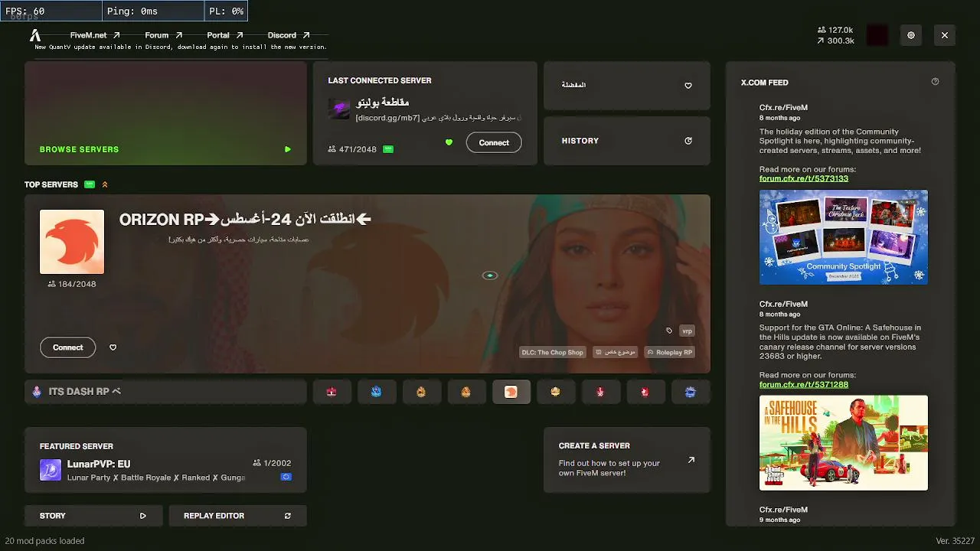
Task: Toggle favorite heart on ORIZON RP
Action: pos(113,347)
